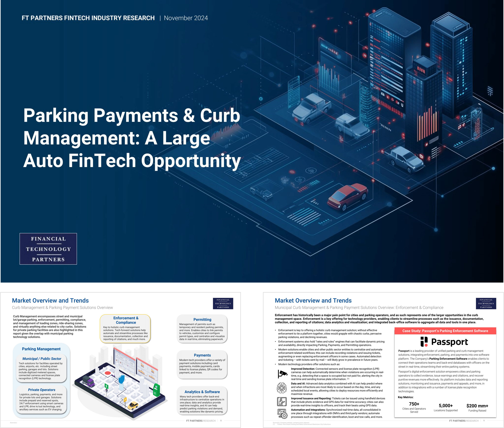The image size is (504, 428).
Task: Click the Key Metrics label
Action: tap(405, 397)
